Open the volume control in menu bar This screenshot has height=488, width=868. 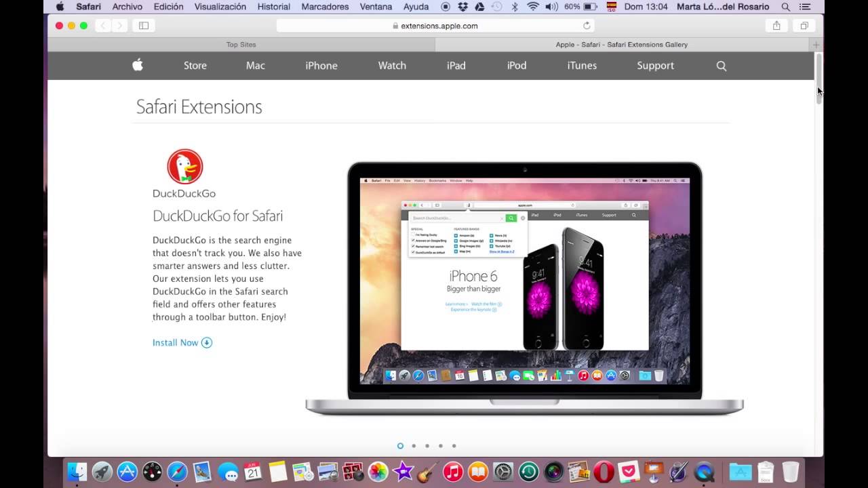pos(551,7)
